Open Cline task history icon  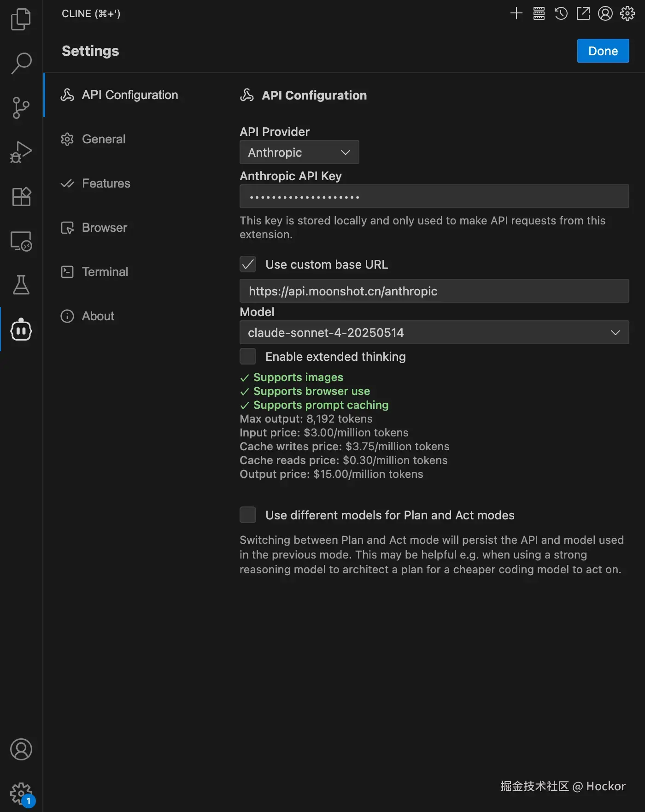point(561,13)
